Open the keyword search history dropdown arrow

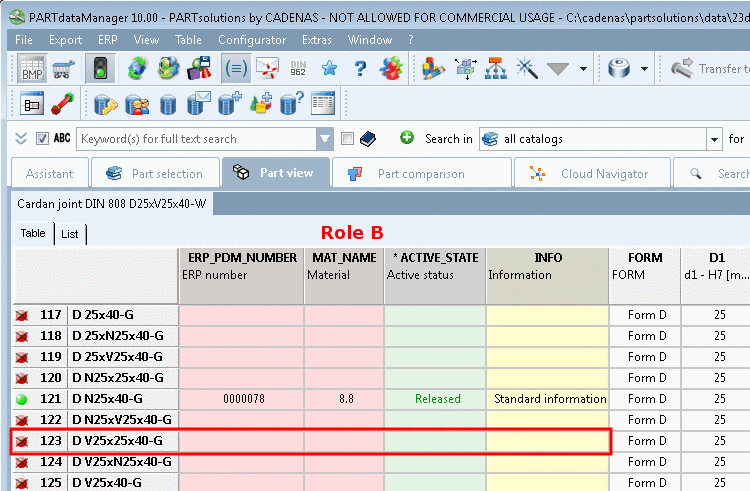[x=325, y=139]
